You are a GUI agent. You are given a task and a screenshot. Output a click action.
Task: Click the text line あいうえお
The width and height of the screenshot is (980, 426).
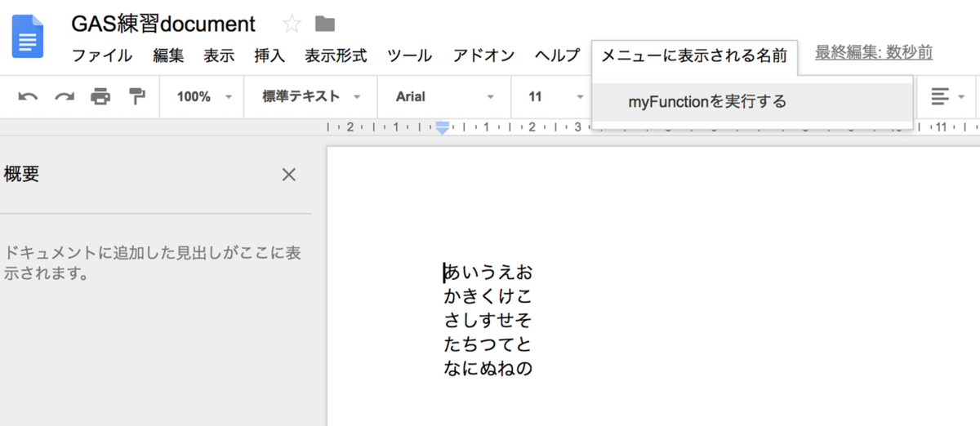(x=488, y=273)
